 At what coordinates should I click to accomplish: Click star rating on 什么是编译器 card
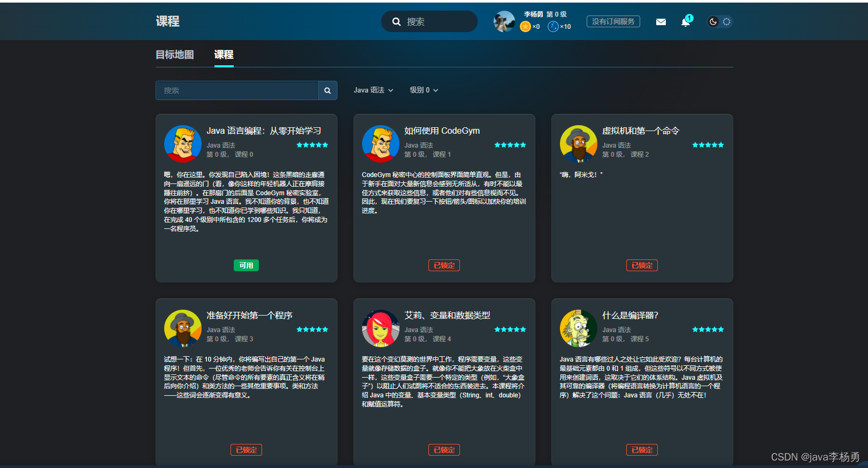708,329
